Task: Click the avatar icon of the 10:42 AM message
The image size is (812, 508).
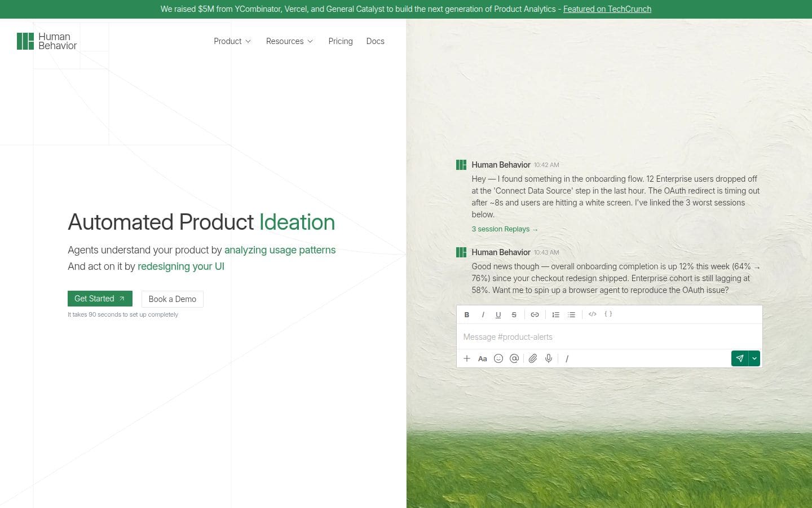Action: pyautogui.click(x=461, y=165)
